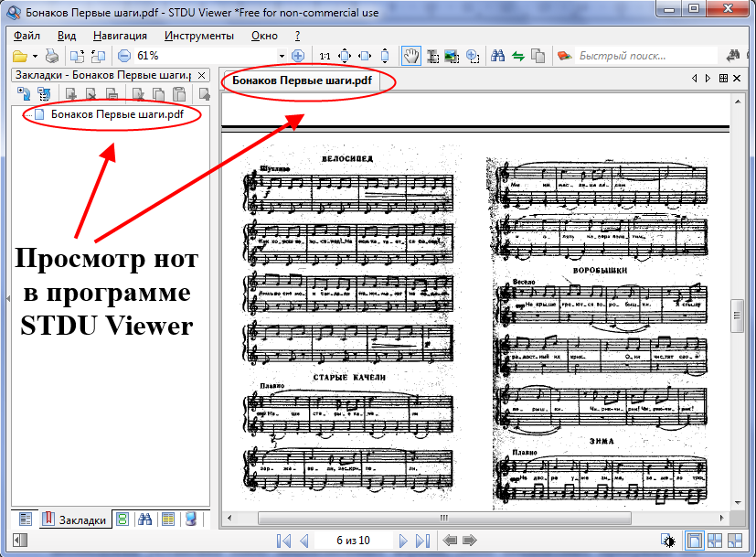Rotate the page counterclockwise
The width and height of the screenshot is (756, 557).
99,57
